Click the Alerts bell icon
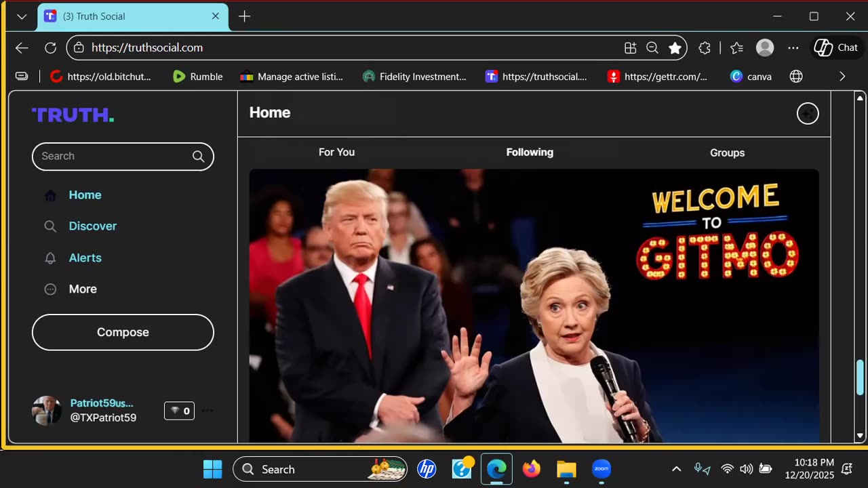 click(x=50, y=258)
